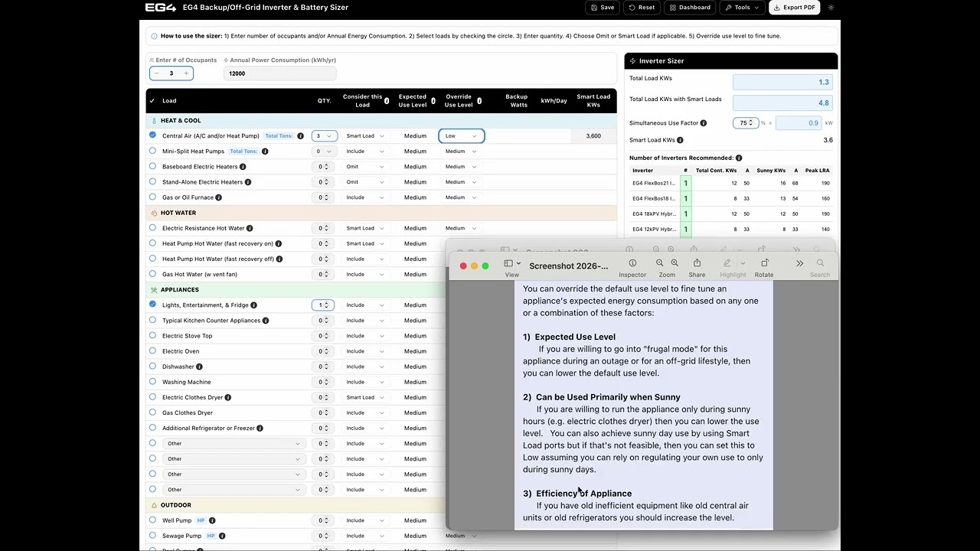Viewport: 980px width, 551px height.
Task: Show info for Gas or Oil Furnace
Action: (218, 197)
